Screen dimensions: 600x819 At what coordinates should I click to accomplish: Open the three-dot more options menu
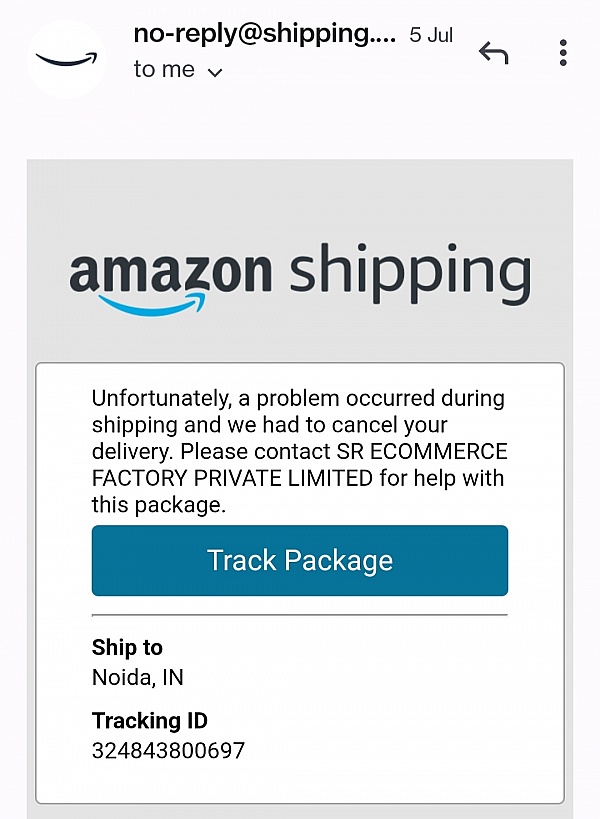tap(564, 53)
